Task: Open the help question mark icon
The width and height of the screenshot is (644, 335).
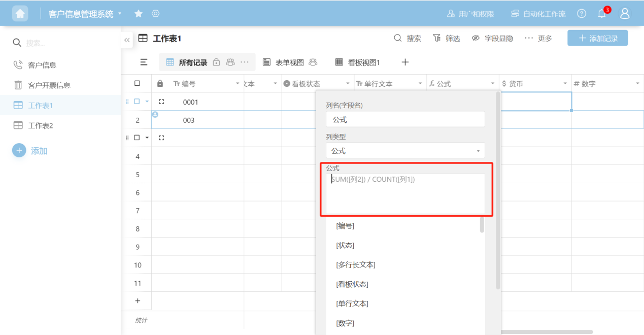Action: click(x=582, y=14)
